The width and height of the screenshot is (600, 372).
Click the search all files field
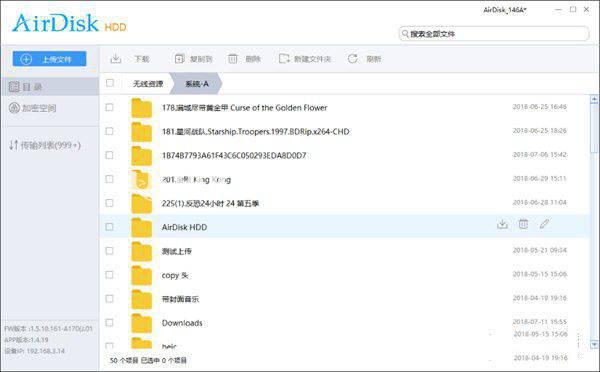[494, 34]
